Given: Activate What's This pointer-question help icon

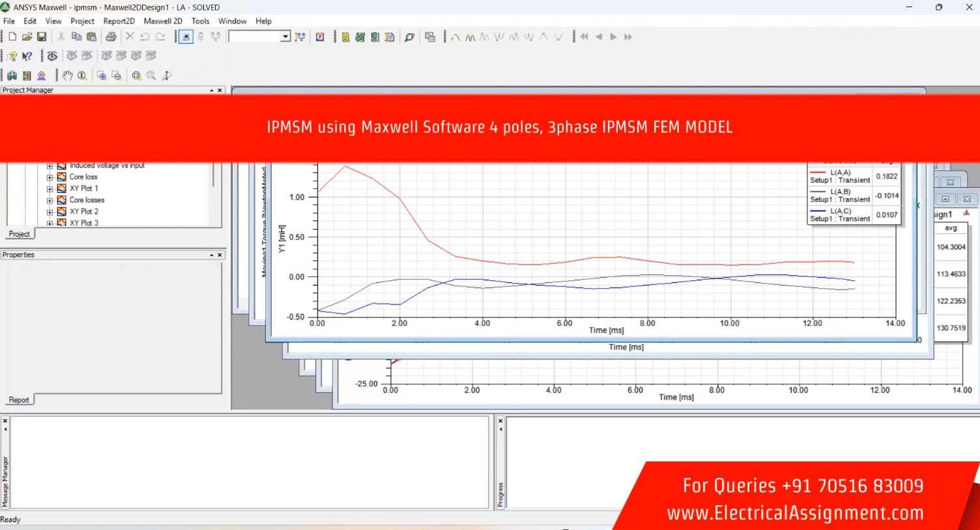Looking at the screenshot, I should 27,56.
